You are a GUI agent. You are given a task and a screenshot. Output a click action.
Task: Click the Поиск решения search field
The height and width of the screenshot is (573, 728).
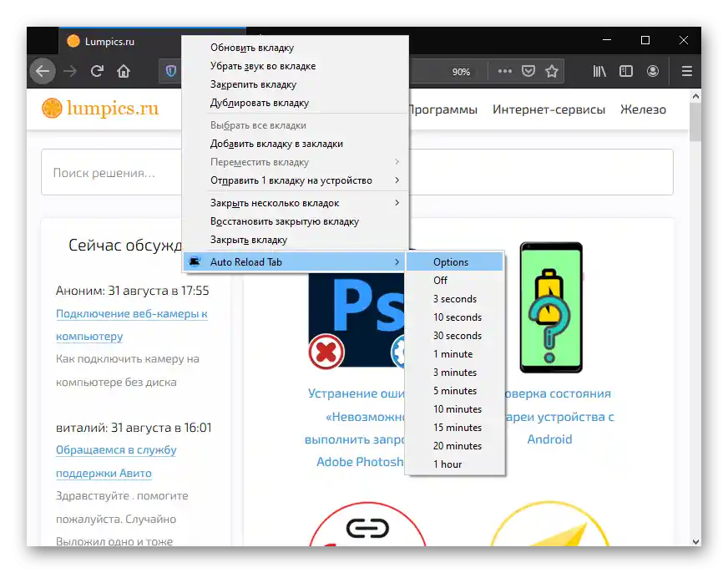(x=357, y=172)
